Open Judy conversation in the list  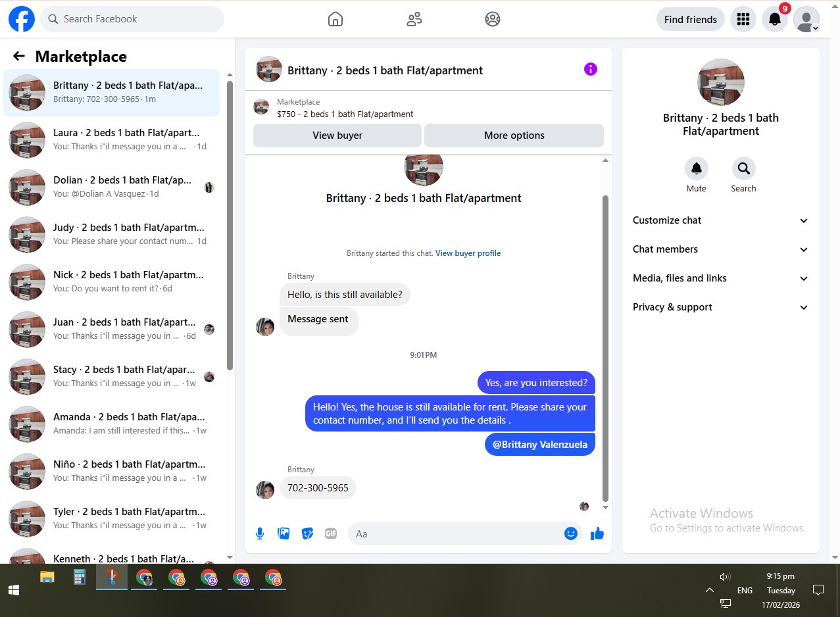click(112, 235)
